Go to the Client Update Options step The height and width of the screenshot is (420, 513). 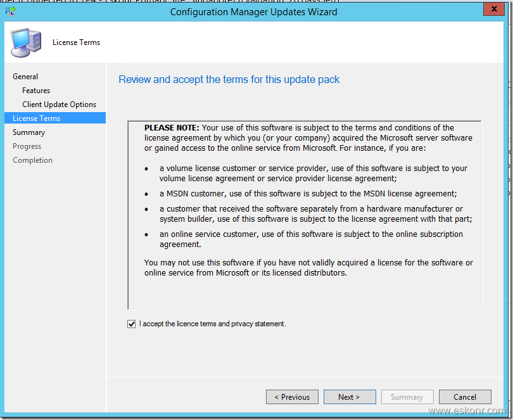coord(60,105)
